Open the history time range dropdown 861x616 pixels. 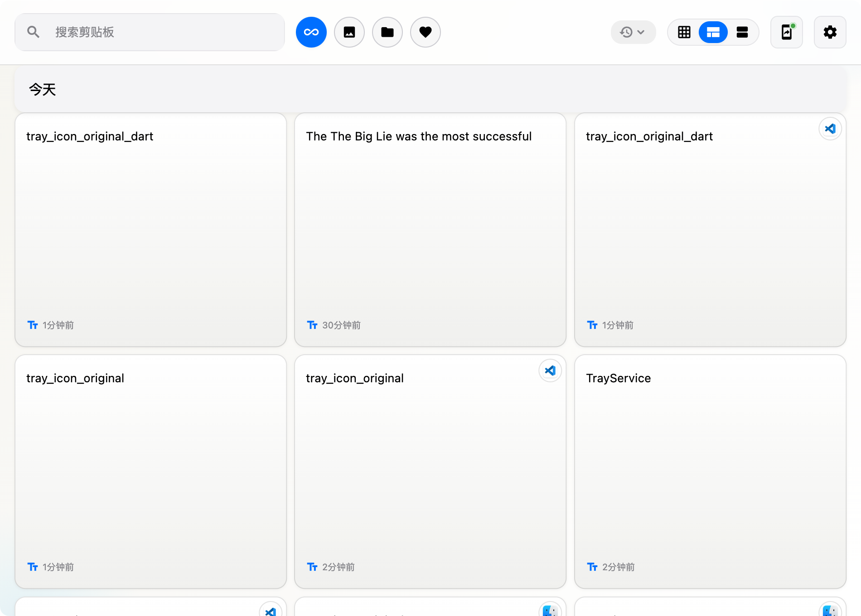[633, 32]
